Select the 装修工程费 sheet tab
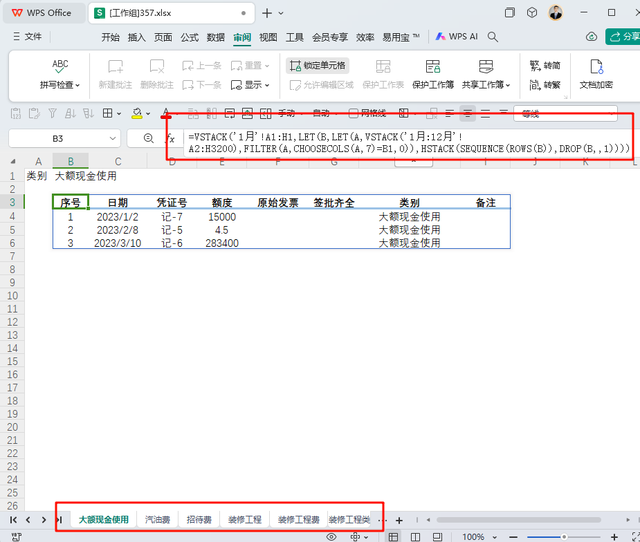This screenshot has width=640, height=542. click(299, 520)
